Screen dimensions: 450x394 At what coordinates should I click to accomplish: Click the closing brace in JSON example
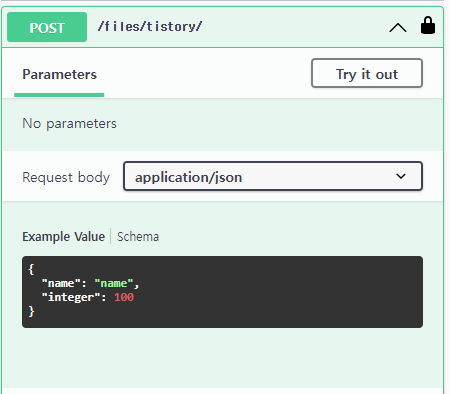click(31, 311)
